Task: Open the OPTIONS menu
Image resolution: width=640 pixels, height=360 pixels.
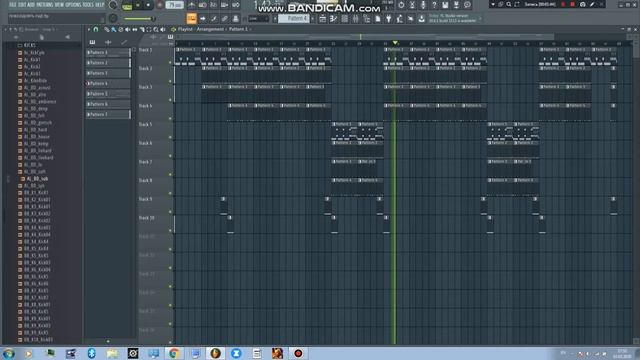Action: pyautogui.click(x=73, y=5)
